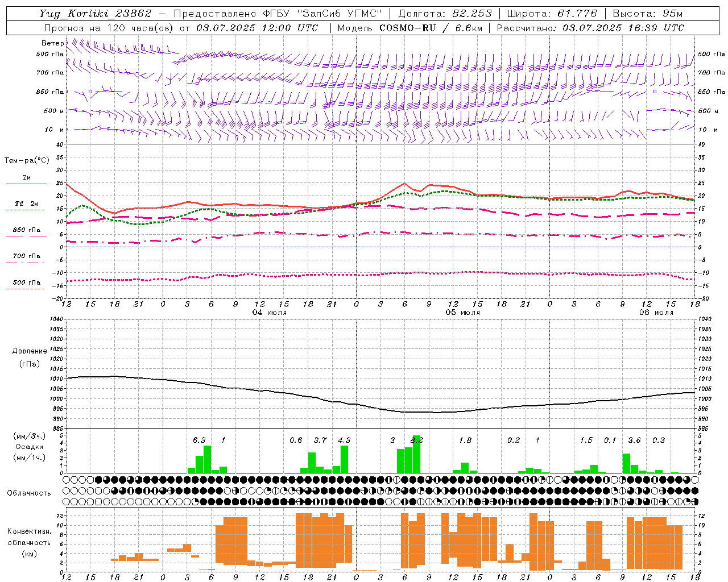Select the red line sample under 2м
This screenshot has height=582, width=728.
[x=26, y=184]
